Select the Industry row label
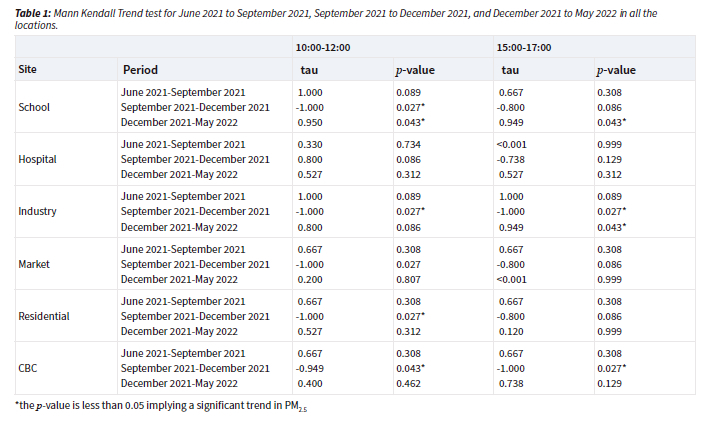Viewport: 707px width, 421px height. [x=37, y=211]
